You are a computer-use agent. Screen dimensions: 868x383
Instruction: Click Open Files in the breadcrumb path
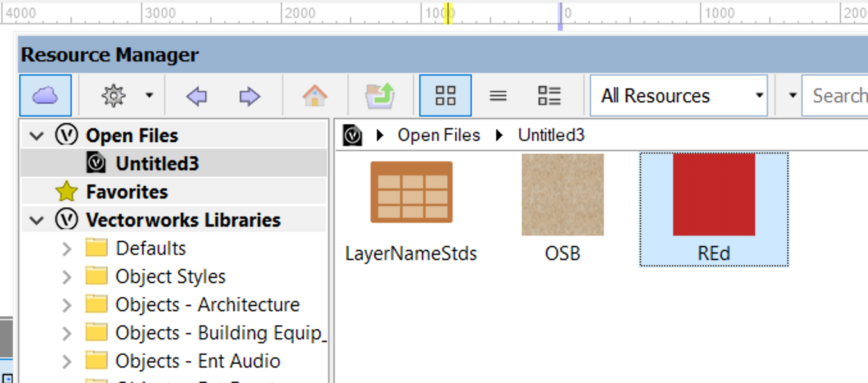click(x=439, y=134)
